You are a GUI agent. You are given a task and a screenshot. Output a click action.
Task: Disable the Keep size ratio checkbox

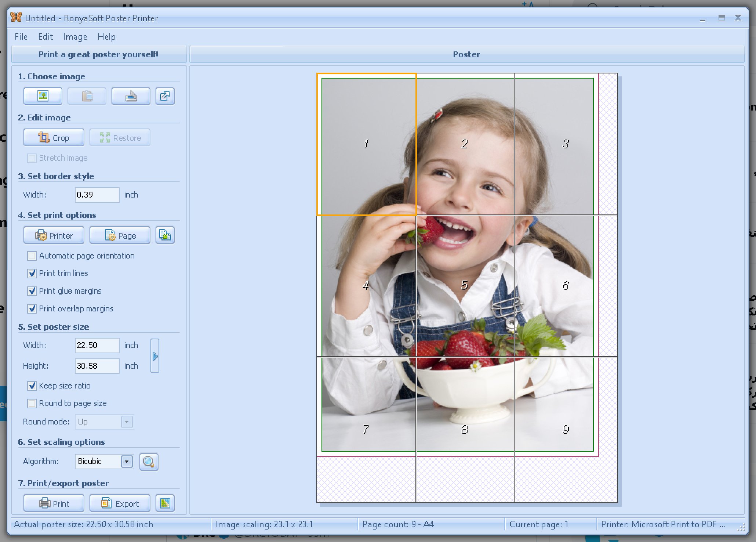(x=32, y=386)
